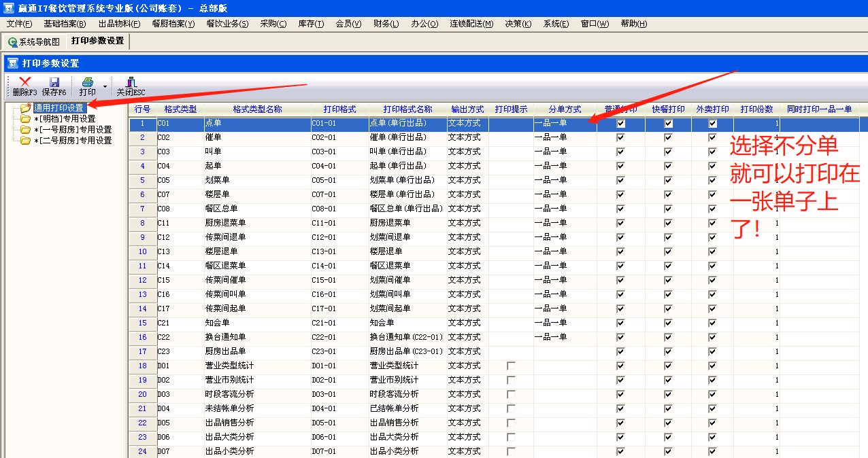Click the Save F6 floppy disk icon

(54, 82)
